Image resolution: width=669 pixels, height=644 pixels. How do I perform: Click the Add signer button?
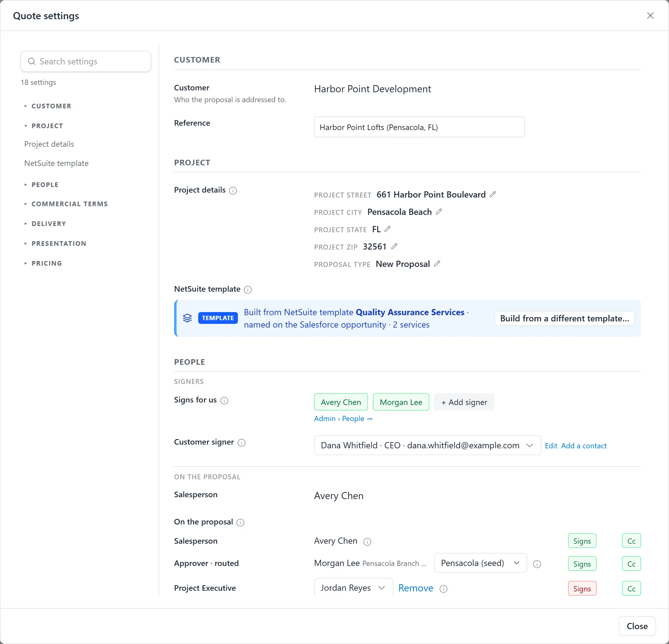click(x=464, y=402)
